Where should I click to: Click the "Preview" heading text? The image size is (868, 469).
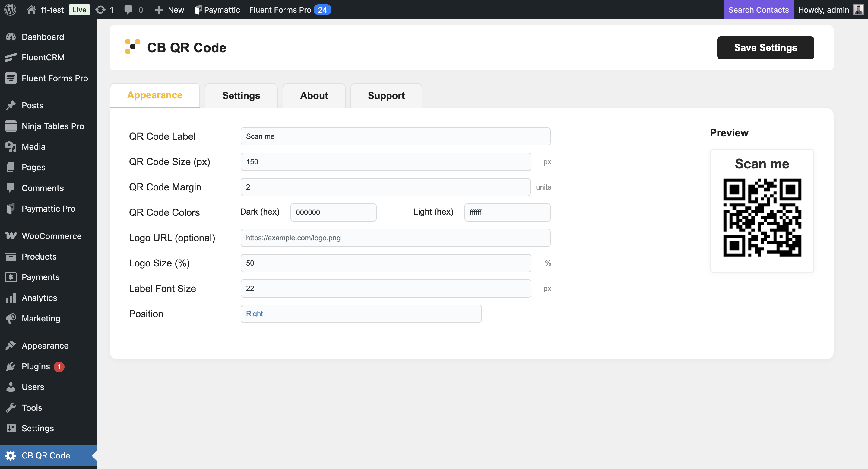pos(729,133)
